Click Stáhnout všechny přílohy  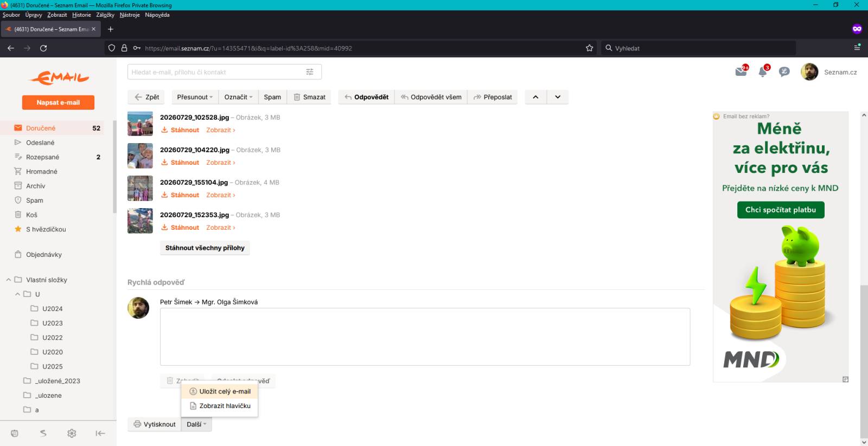click(205, 248)
